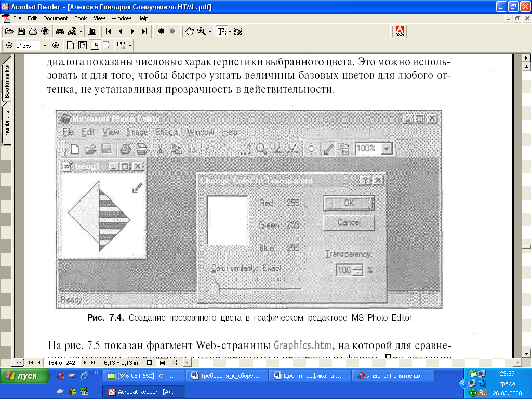Click the round plus Zoom In button
Screen dimensions: 532x399
[x=56, y=45]
